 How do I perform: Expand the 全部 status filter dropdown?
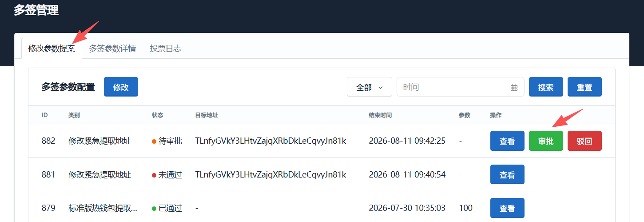tap(370, 87)
